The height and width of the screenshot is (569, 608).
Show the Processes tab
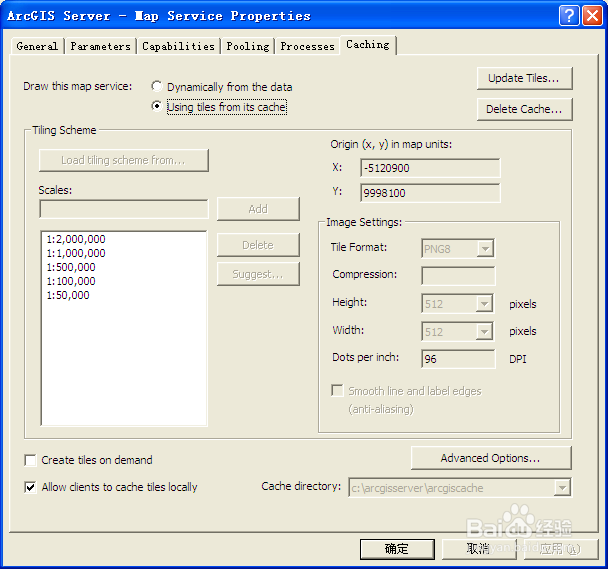click(x=307, y=46)
